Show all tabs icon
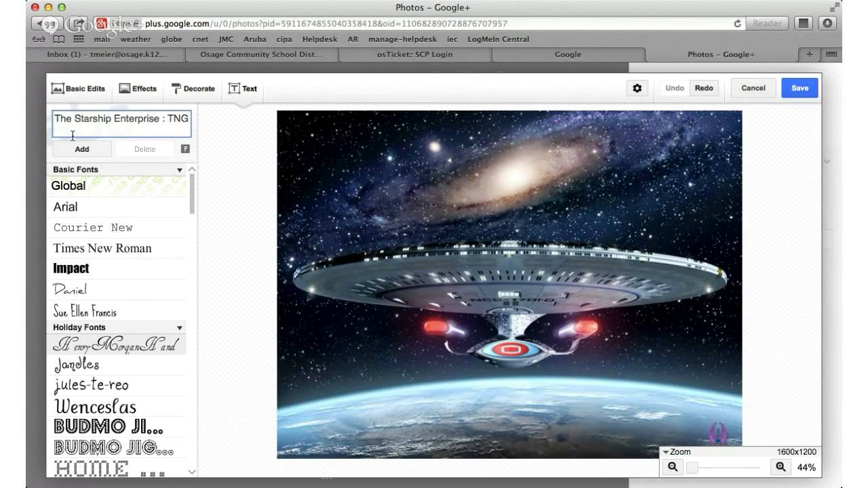The width and height of the screenshot is (868, 488). 831,54
